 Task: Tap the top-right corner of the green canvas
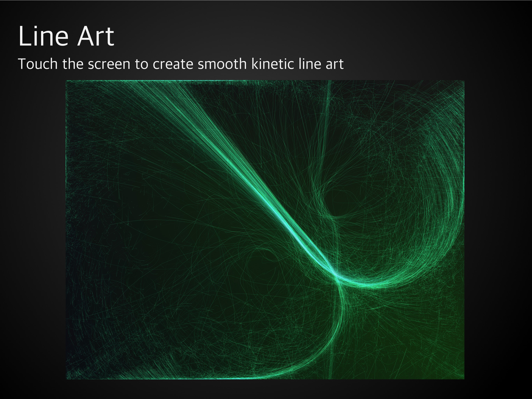(x=463, y=82)
